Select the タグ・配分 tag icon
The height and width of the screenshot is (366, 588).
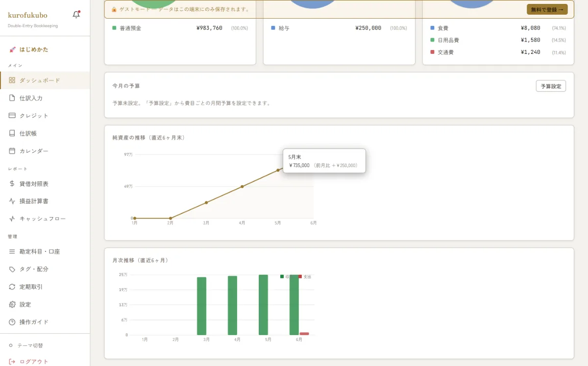click(12, 269)
